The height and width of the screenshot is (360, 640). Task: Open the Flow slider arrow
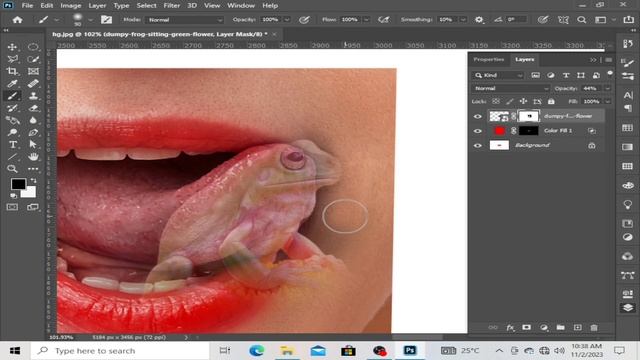[367, 20]
